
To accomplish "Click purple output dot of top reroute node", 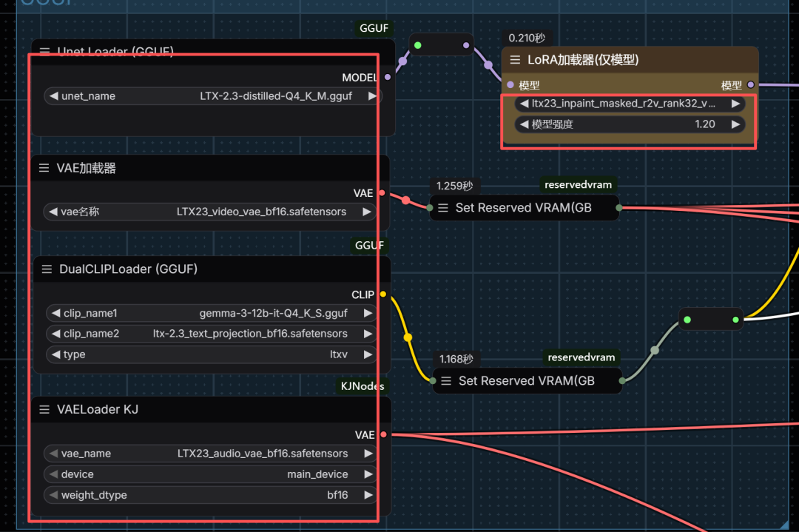I will click(466, 45).
